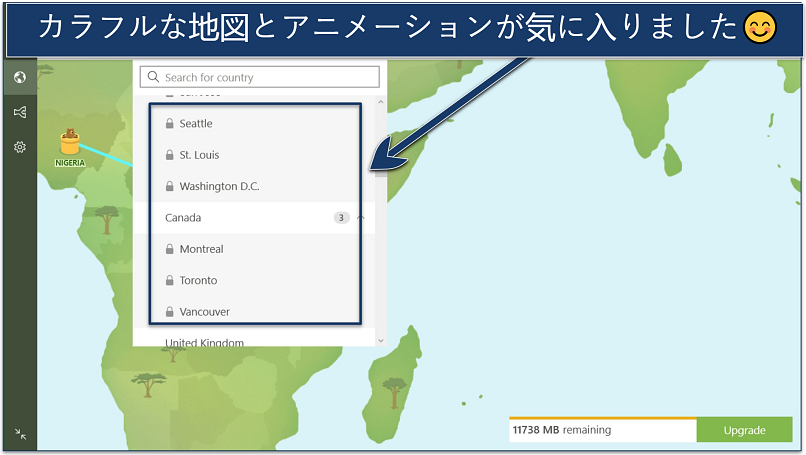806x455 pixels.
Task: Click the green Upgrade button
Action: [744, 430]
